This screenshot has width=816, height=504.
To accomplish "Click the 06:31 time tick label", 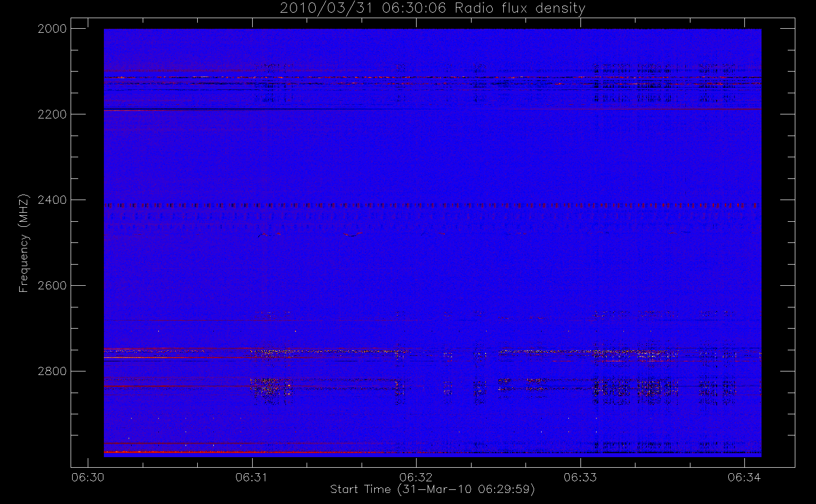I will pyautogui.click(x=252, y=477).
